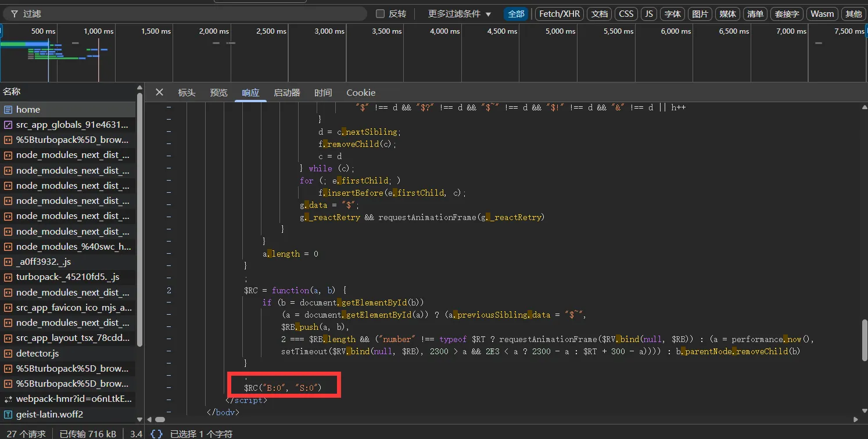Click the pretty print braces icon
This screenshot has width=868, height=439.
[x=156, y=433]
